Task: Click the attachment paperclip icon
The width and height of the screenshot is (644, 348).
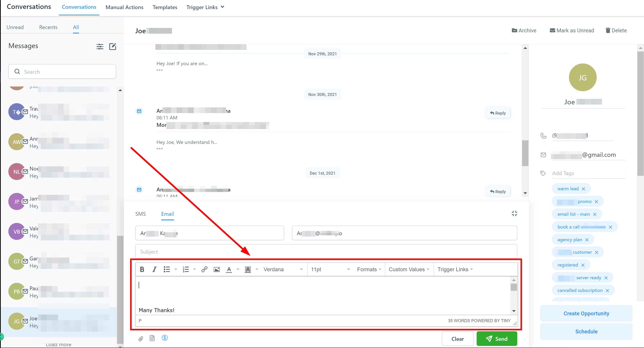Action: 141,338
